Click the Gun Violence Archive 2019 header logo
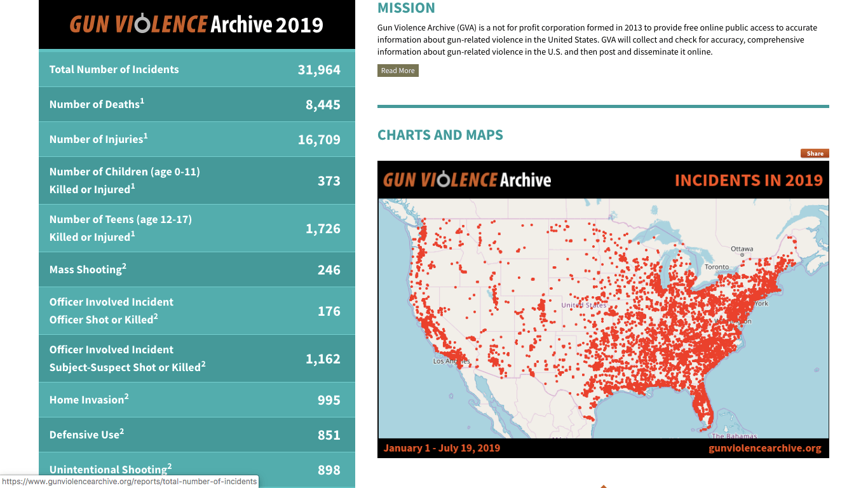The image size is (868, 488). [x=196, y=25]
